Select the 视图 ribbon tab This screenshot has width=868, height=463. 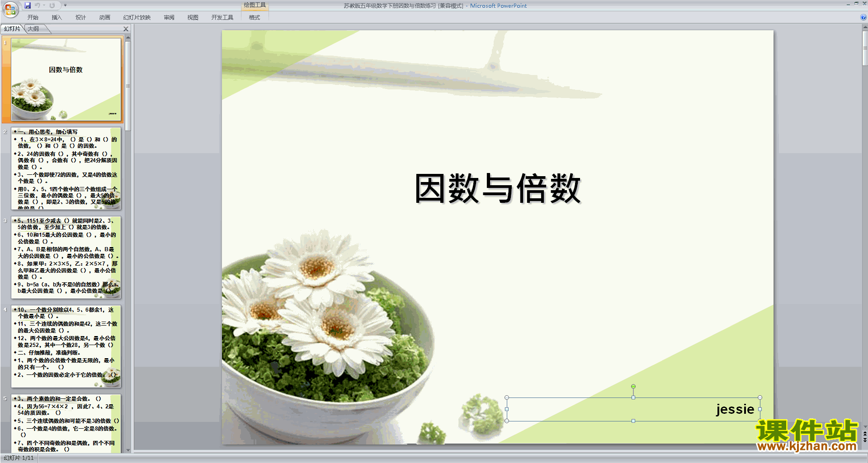tap(193, 18)
